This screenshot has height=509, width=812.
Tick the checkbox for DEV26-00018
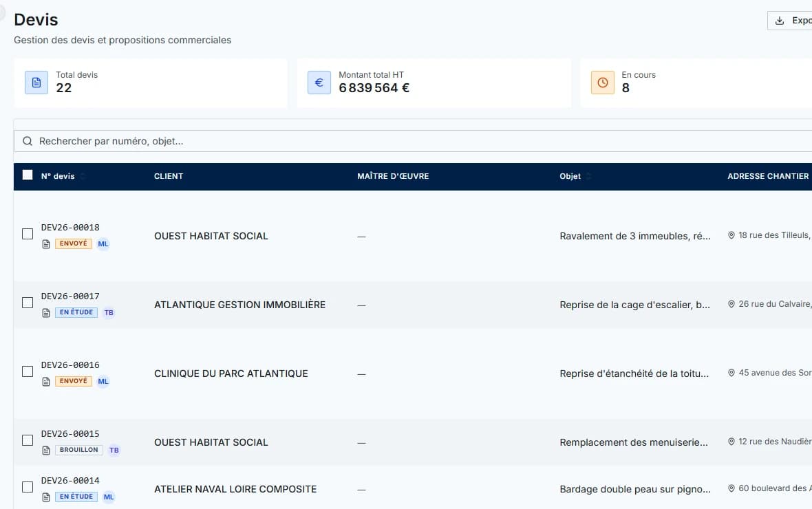pos(28,234)
